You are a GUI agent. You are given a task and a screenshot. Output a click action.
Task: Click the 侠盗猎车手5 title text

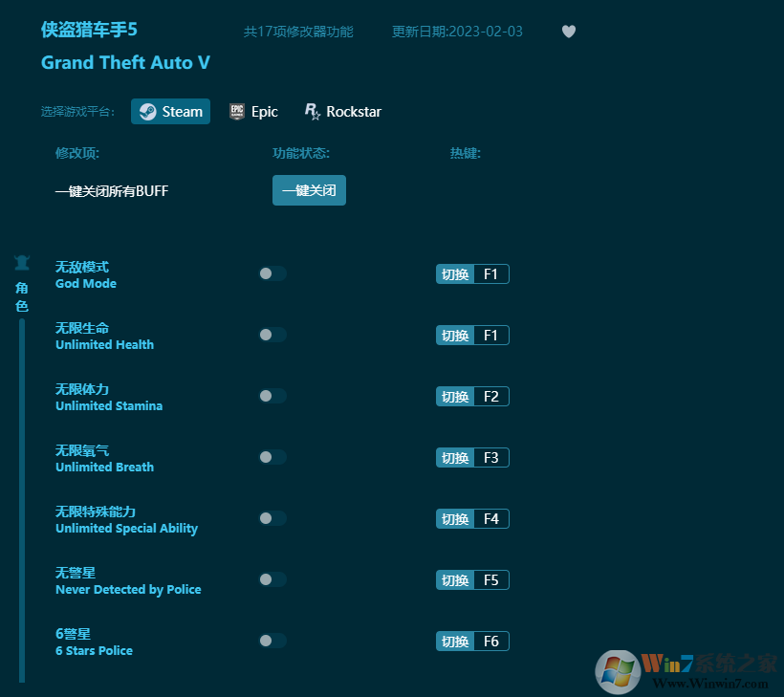[89, 30]
